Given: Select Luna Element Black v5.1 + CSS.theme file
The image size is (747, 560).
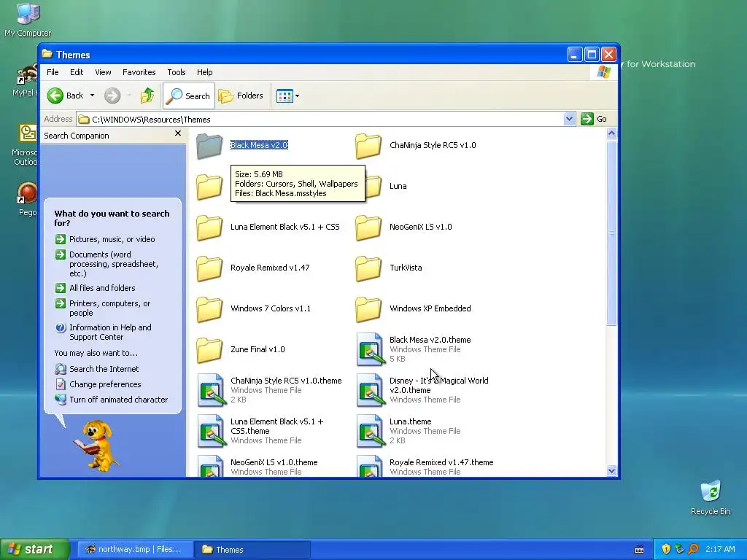Looking at the screenshot, I should tap(260, 431).
